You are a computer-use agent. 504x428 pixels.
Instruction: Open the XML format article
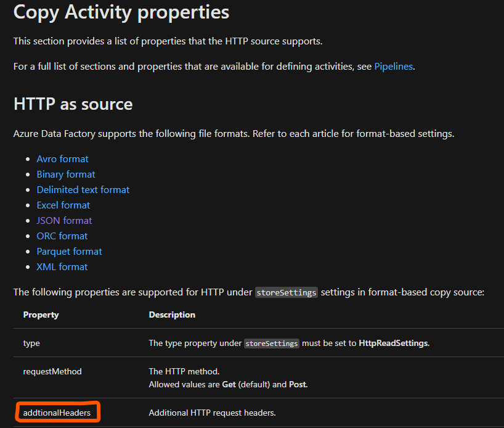62,266
